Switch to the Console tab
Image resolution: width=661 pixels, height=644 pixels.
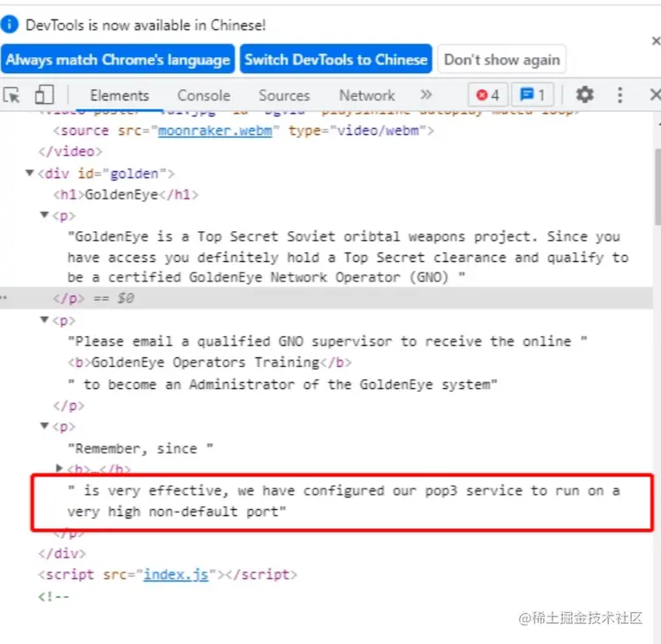[204, 95]
